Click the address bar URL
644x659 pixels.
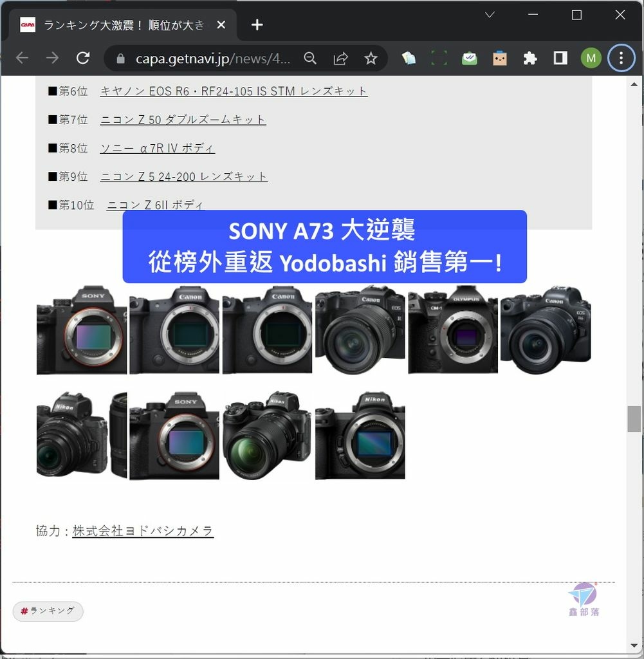212,59
